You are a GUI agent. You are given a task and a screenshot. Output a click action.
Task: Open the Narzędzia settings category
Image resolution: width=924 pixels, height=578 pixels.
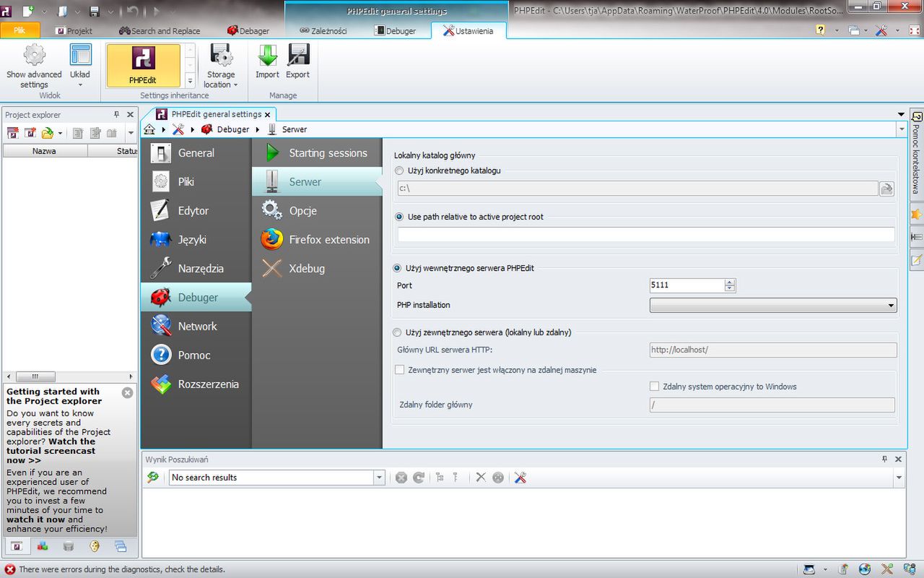pyautogui.click(x=196, y=269)
